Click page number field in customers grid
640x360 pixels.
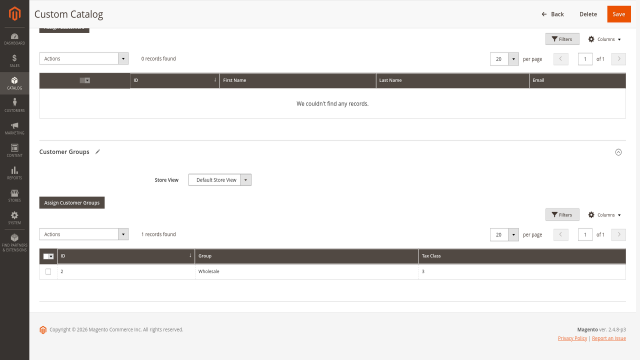pyautogui.click(x=585, y=59)
